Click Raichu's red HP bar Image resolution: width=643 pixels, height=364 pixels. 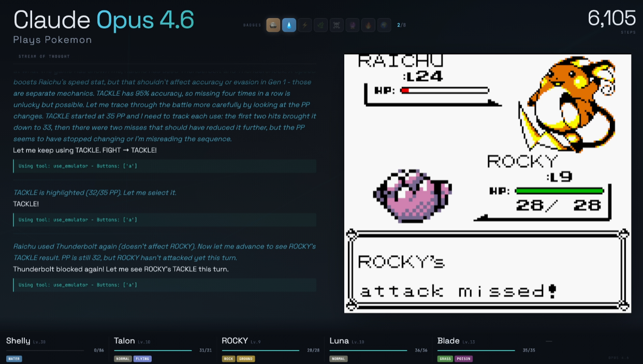pos(444,91)
